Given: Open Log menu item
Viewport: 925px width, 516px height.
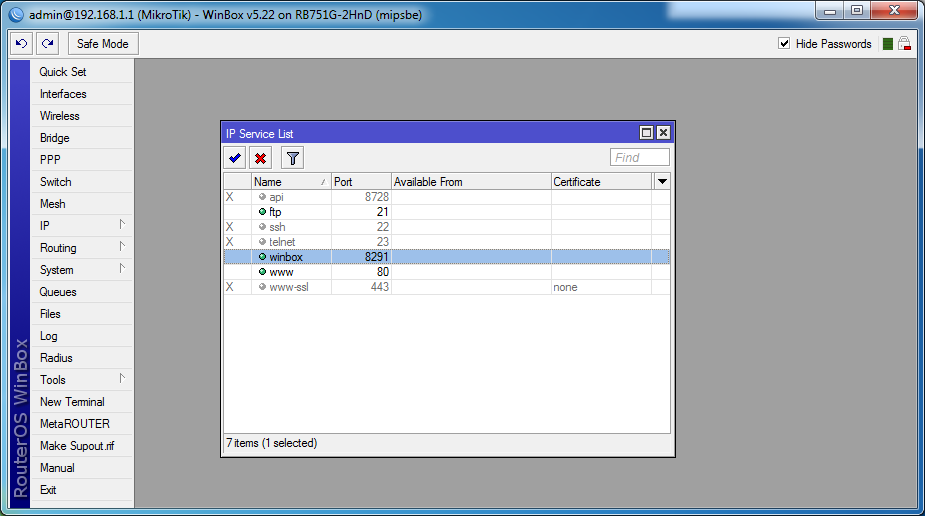Looking at the screenshot, I should click(81, 336).
